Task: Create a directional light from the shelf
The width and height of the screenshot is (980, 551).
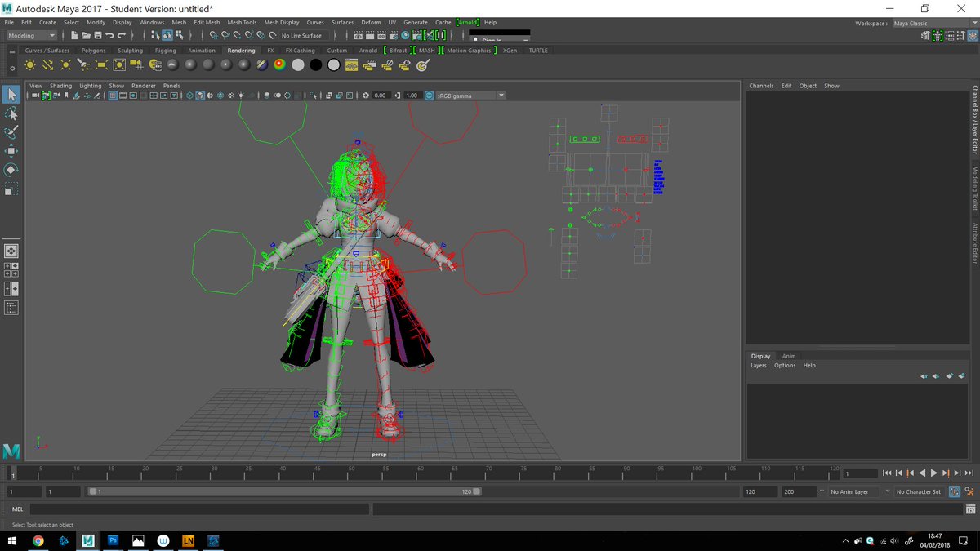Action: pos(48,64)
